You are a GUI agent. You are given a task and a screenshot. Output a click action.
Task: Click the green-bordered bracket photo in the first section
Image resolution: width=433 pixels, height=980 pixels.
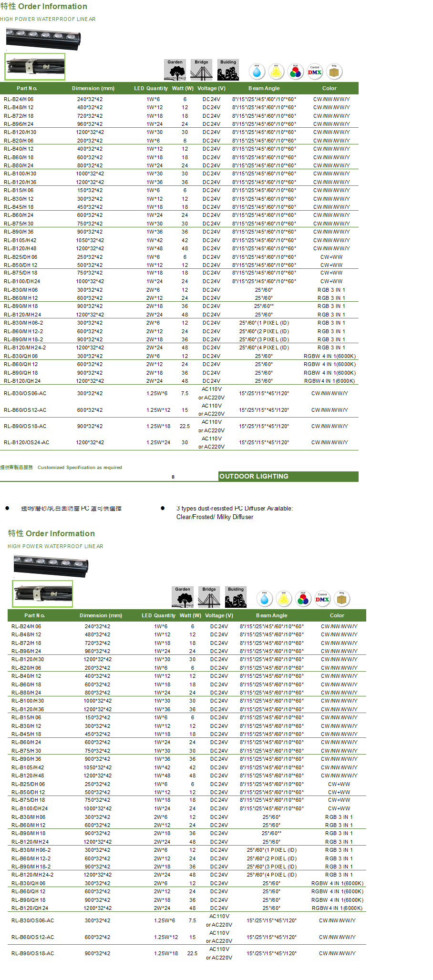[x=35, y=67]
